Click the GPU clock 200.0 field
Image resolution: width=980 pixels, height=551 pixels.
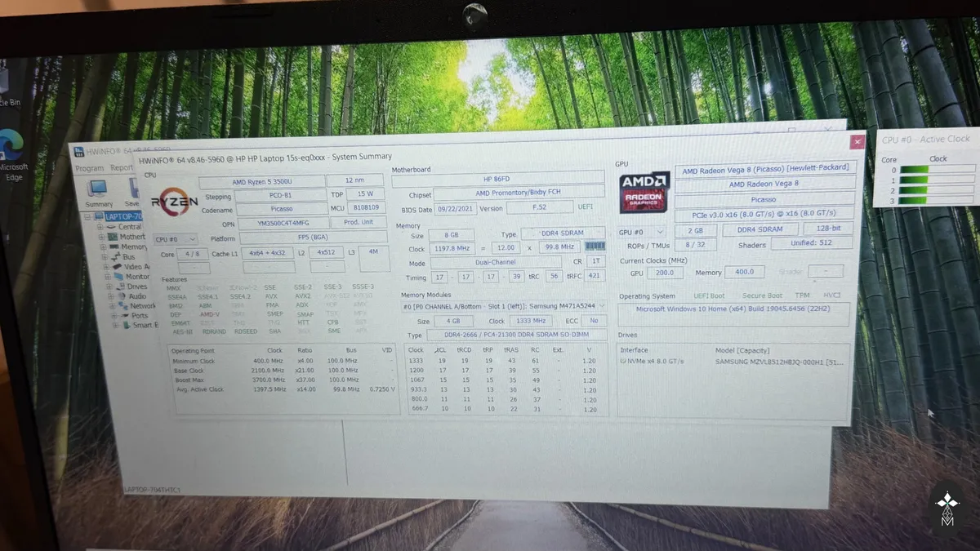click(664, 273)
